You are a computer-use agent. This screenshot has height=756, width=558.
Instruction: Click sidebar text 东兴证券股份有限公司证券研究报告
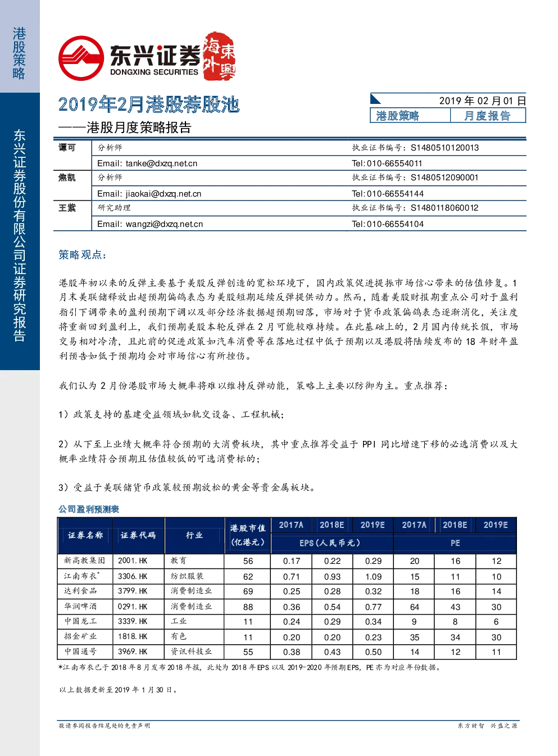click(x=20, y=235)
